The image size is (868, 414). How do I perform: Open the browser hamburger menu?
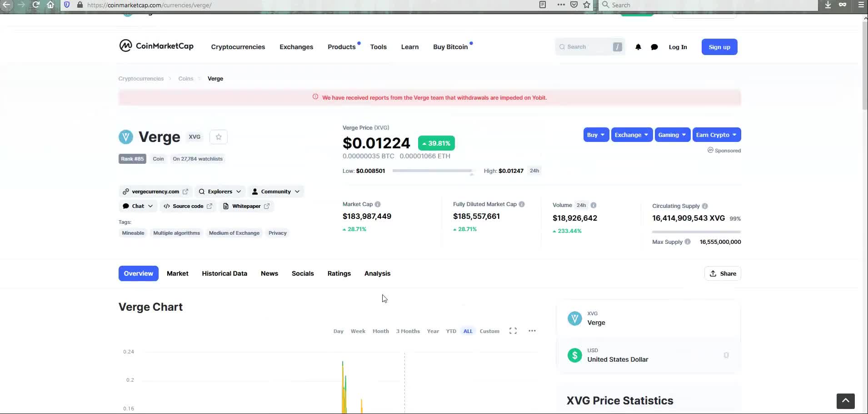861,5
